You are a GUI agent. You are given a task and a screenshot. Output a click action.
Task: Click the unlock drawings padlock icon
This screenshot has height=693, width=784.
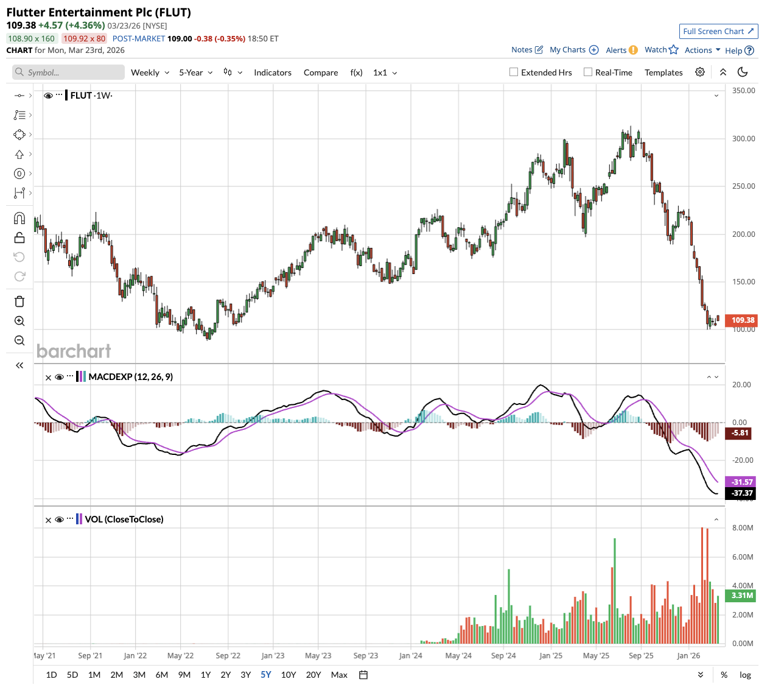[x=19, y=237]
